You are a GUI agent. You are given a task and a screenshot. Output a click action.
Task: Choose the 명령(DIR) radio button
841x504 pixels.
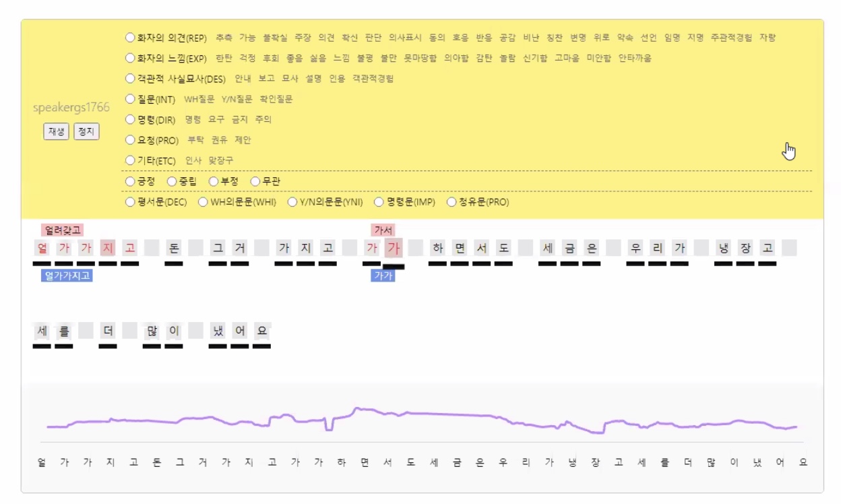tap(130, 119)
